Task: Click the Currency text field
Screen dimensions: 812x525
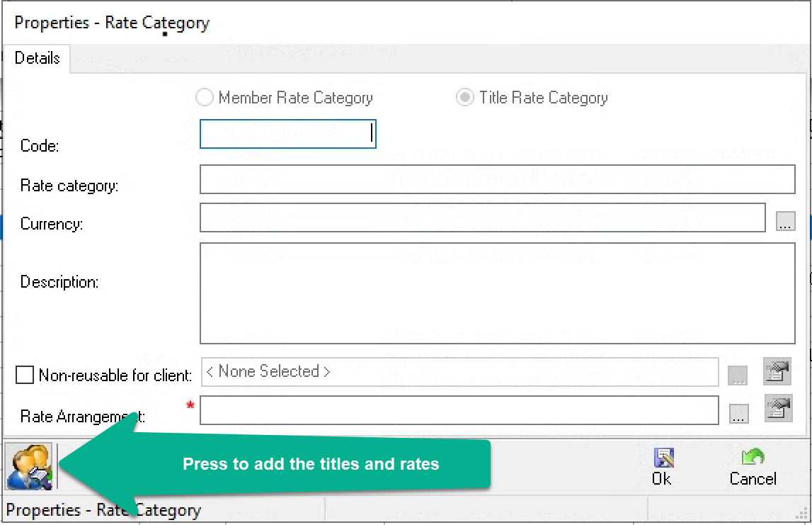Action: click(483, 218)
